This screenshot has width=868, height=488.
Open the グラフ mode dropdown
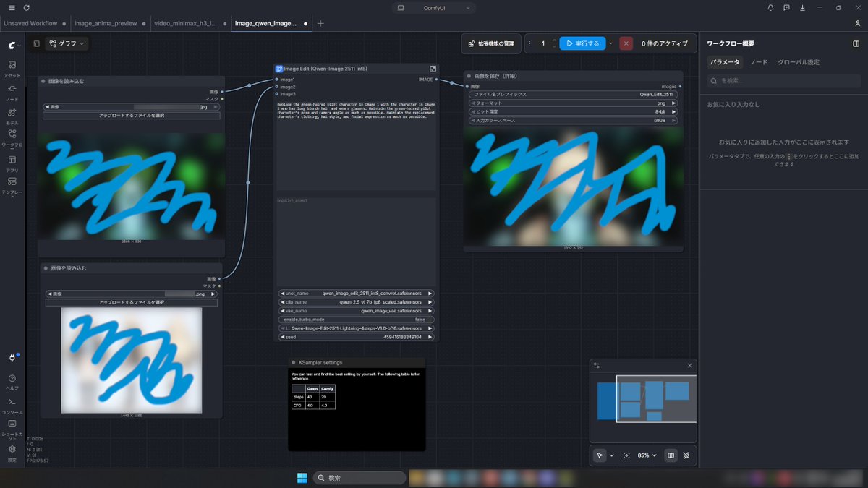point(67,43)
